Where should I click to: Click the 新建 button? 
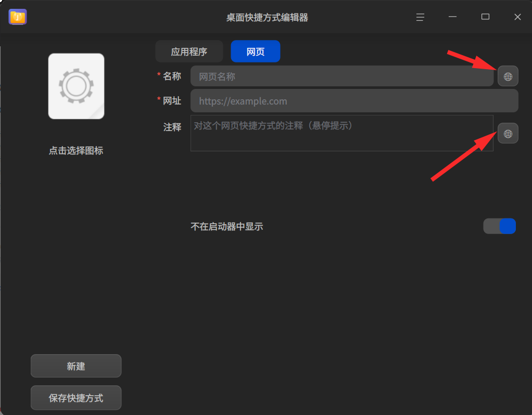[x=76, y=366]
